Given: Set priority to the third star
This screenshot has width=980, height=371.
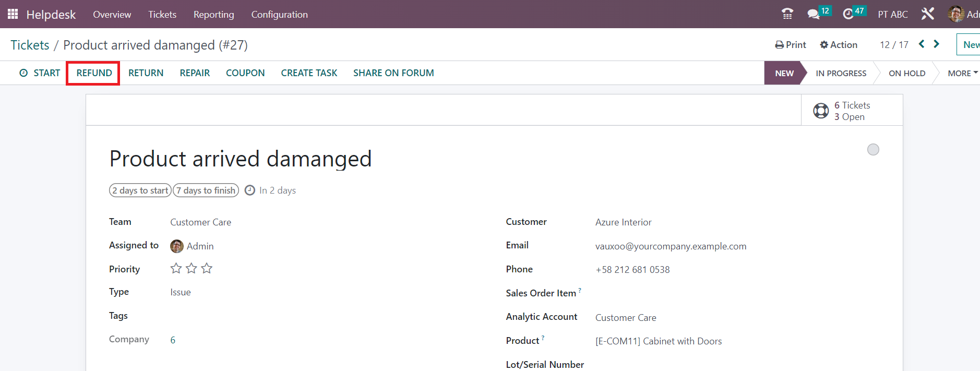Looking at the screenshot, I should click(x=207, y=269).
